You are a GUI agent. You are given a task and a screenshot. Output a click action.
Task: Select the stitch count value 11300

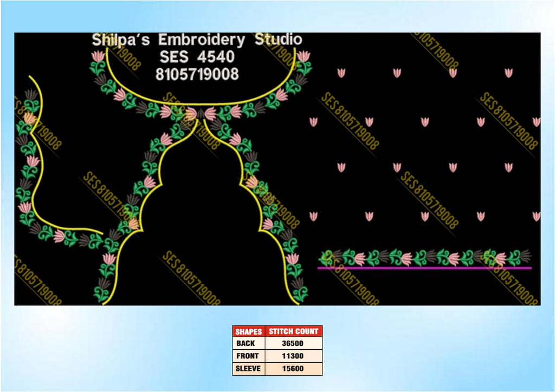point(294,356)
